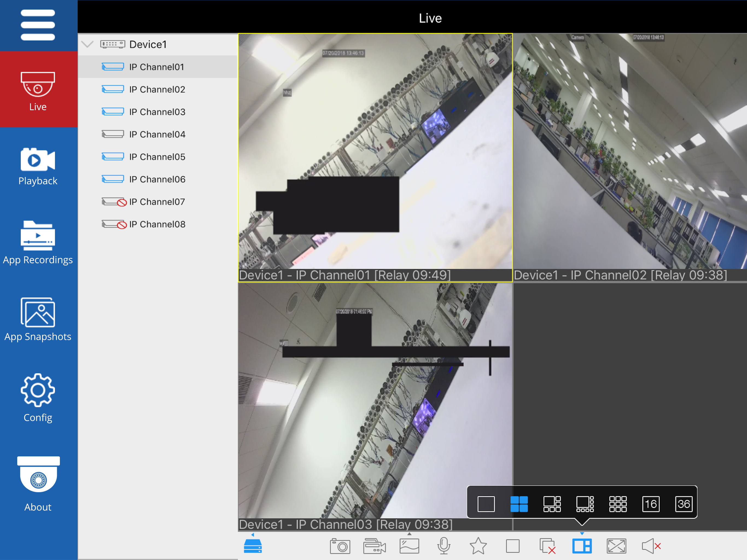Start recording with the camcorder icon
The height and width of the screenshot is (560, 747).
374,546
